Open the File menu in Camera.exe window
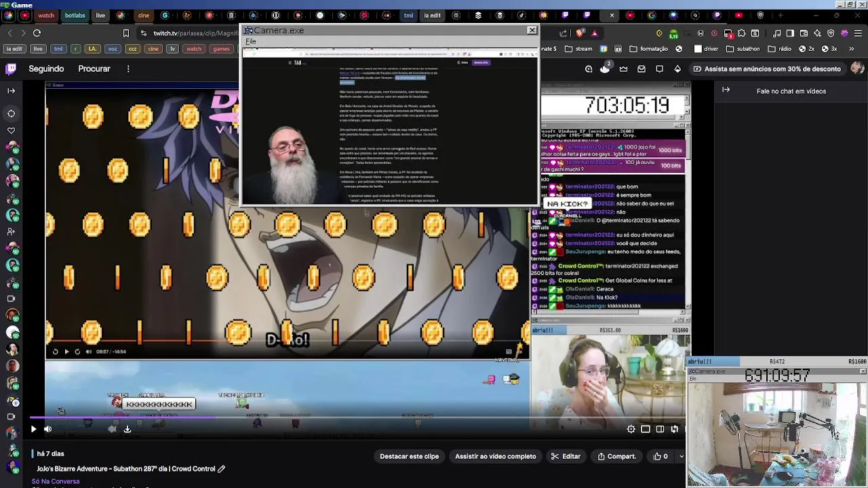 click(251, 41)
